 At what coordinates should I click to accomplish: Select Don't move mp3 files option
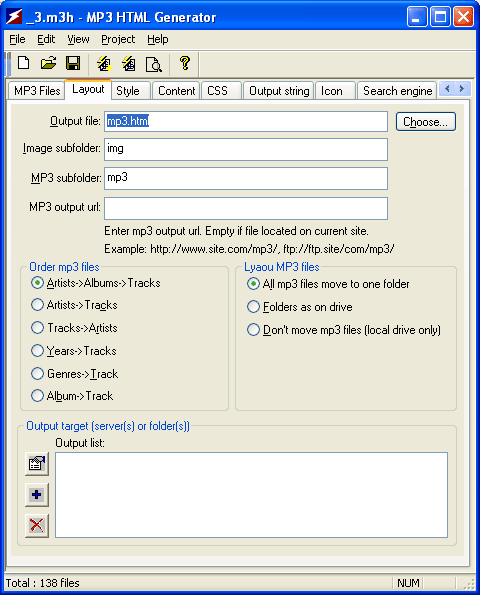click(344, 330)
